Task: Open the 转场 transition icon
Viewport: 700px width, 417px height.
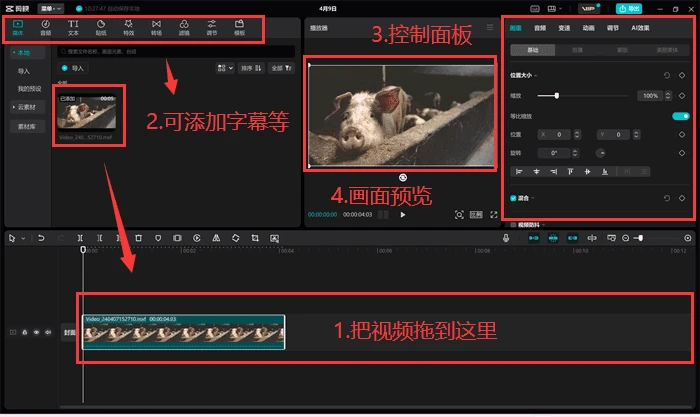Action: (x=156, y=28)
